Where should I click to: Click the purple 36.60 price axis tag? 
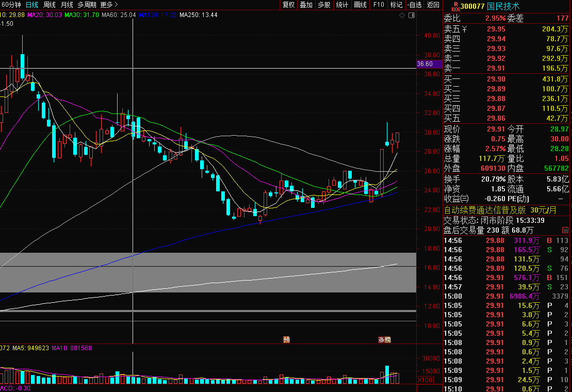[429, 64]
